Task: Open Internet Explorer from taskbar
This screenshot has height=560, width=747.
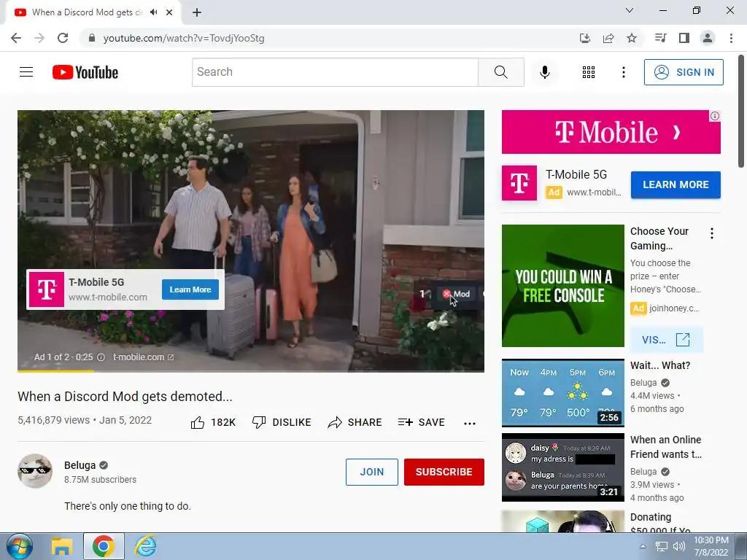Action: tap(145, 546)
